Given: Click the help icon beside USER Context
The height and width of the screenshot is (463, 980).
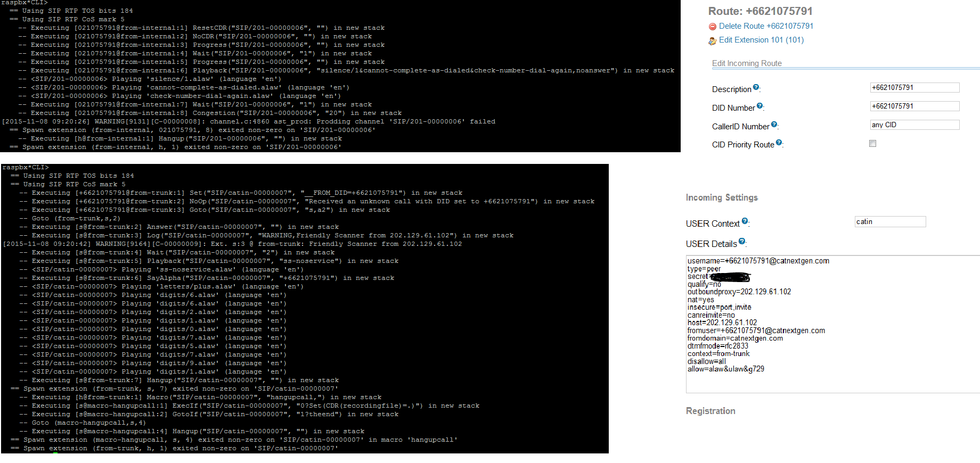Looking at the screenshot, I should [745, 221].
